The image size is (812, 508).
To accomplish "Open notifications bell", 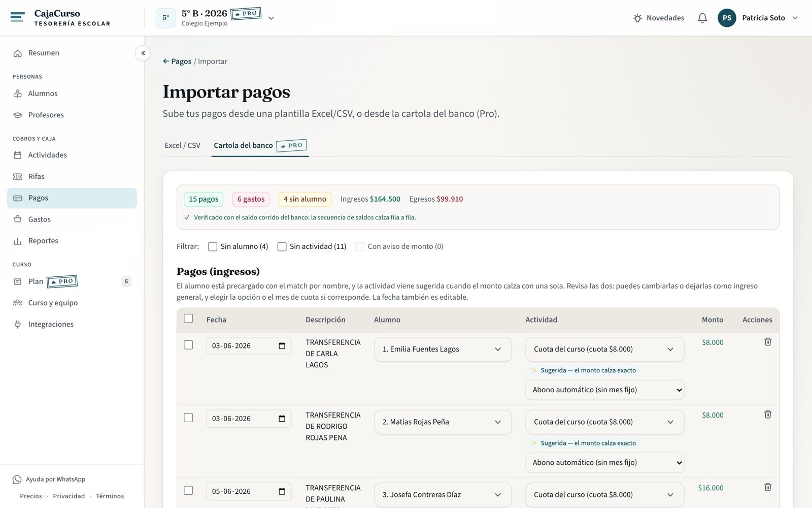I will [x=702, y=18].
